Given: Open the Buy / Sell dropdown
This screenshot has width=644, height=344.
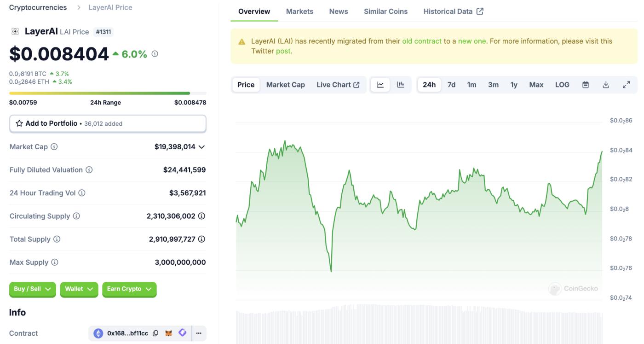Looking at the screenshot, I should (32, 289).
